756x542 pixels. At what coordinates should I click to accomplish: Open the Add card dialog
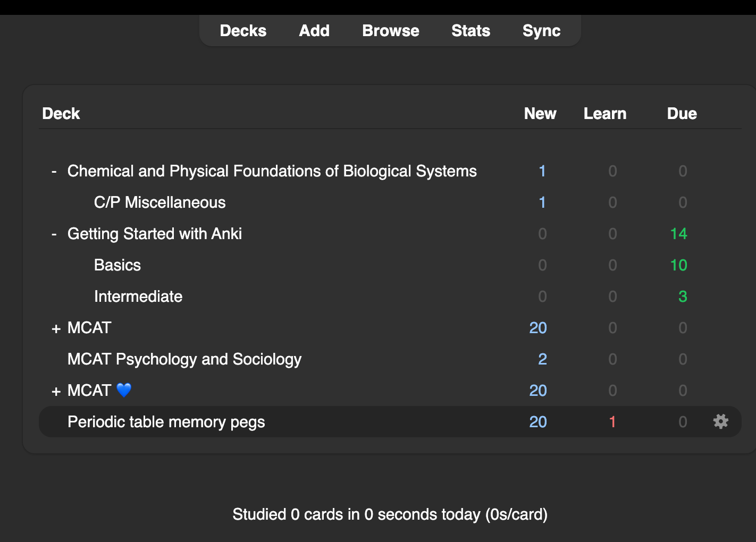point(314,31)
